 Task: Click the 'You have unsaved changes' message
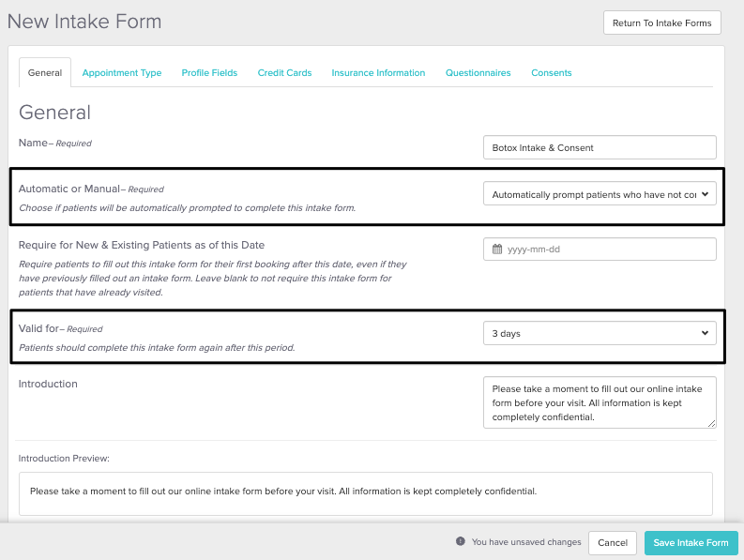[525, 542]
